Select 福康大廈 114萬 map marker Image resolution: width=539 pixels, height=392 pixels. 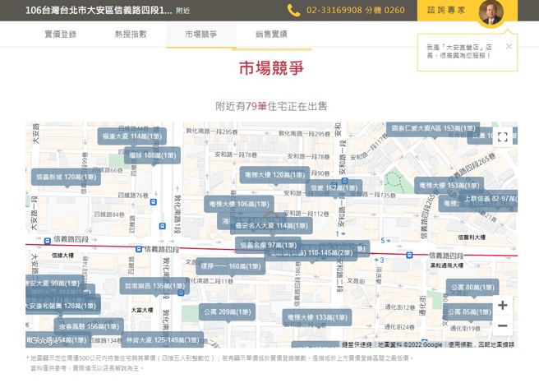pos(132,136)
